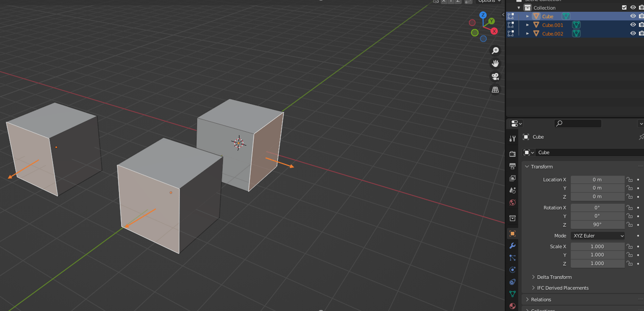Screen dimensions: 644x311
Task: Toggle viewport camera view with camera gizmo
Action: pyautogui.click(x=495, y=76)
